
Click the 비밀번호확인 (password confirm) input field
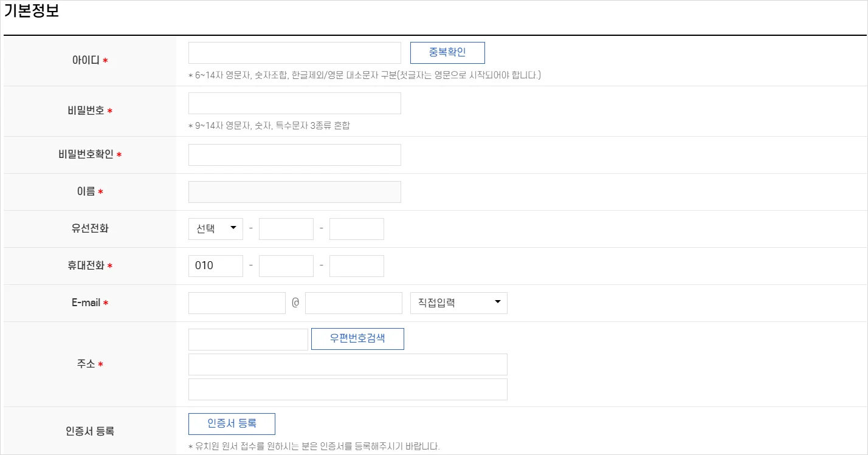click(295, 154)
